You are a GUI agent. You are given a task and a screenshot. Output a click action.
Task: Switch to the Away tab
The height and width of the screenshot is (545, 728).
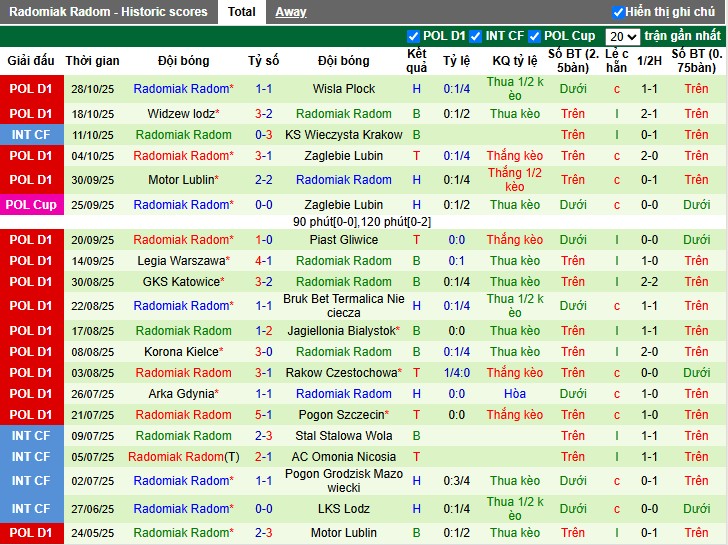click(291, 12)
